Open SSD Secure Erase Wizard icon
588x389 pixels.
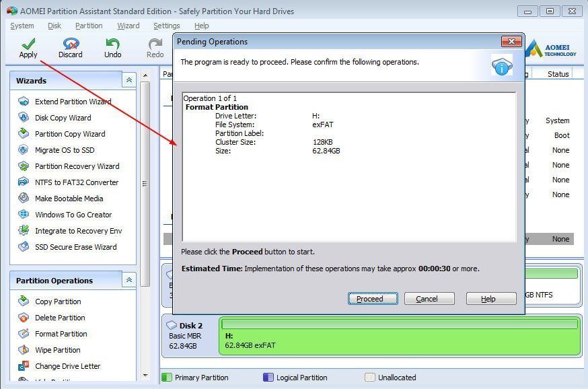[x=24, y=246]
